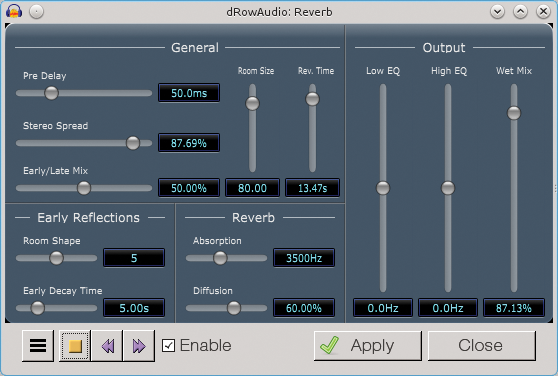Maximize window with the up-chevron title button
This screenshot has height=376, width=558.
click(520, 12)
